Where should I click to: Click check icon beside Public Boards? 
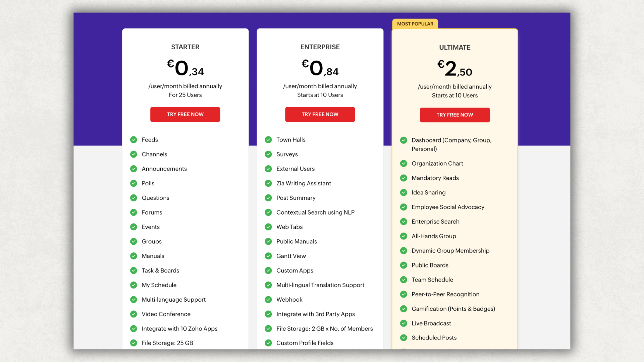(x=404, y=265)
